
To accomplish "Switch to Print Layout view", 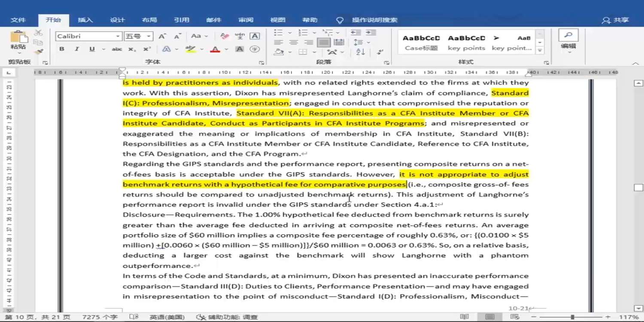I will click(x=490, y=317).
